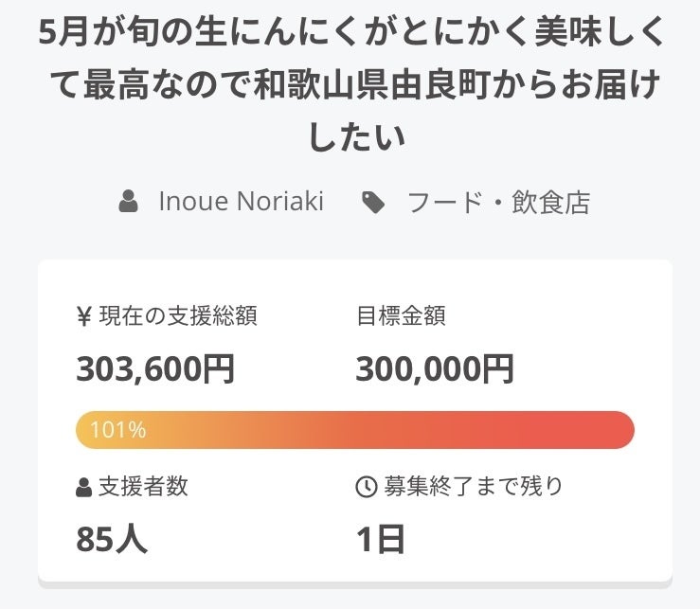Viewport: 700px width, 609px height.
Task: Open the Inoue Noriaki author profile link
Action: click(x=241, y=202)
